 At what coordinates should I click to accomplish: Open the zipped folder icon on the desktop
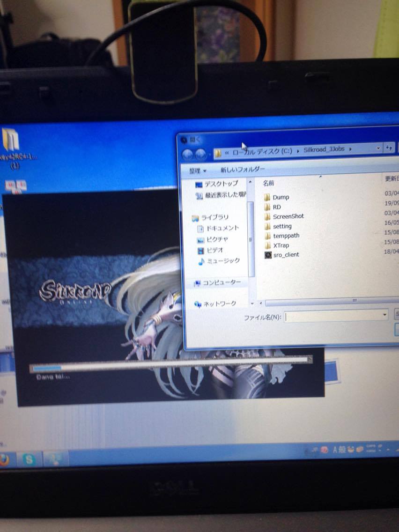click(10, 140)
